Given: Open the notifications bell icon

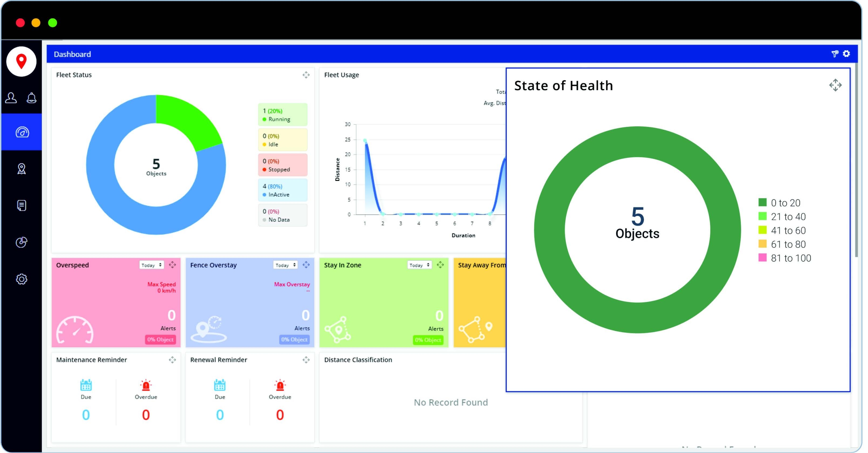Looking at the screenshot, I should point(32,98).
